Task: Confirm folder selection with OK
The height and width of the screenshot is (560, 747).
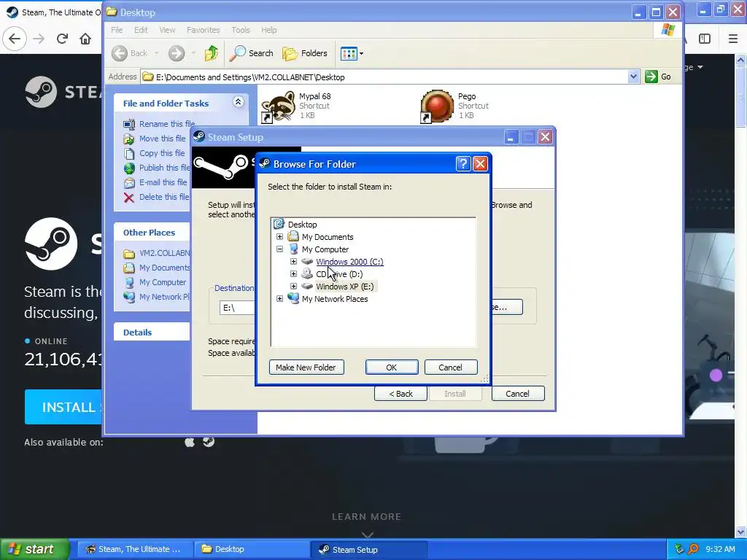Action: [x=392, y=367]
